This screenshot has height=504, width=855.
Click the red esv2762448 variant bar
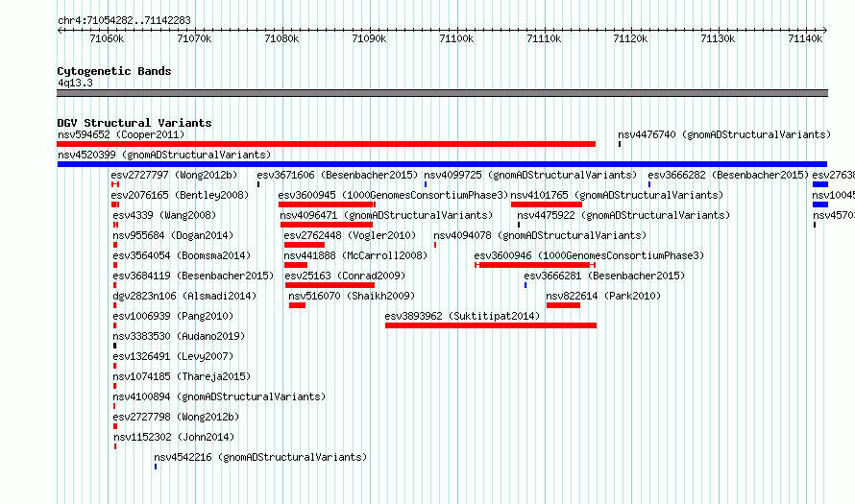click(x=305, y=245)
